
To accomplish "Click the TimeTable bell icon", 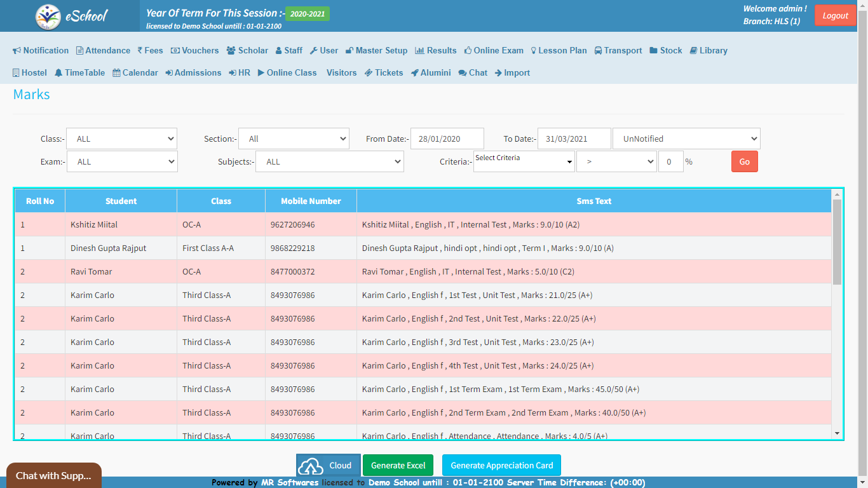I will point(58,73).
